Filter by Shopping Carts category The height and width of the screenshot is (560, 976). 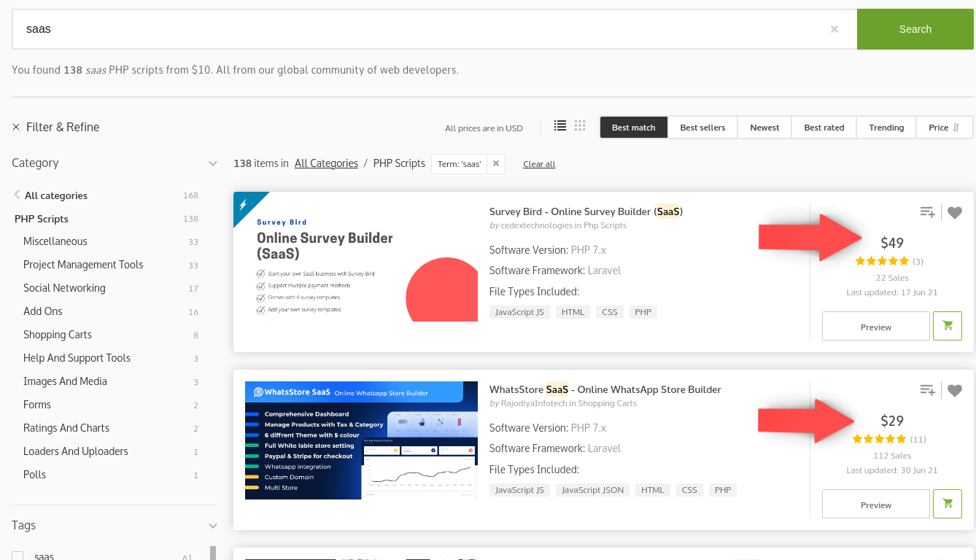(58, 335)
